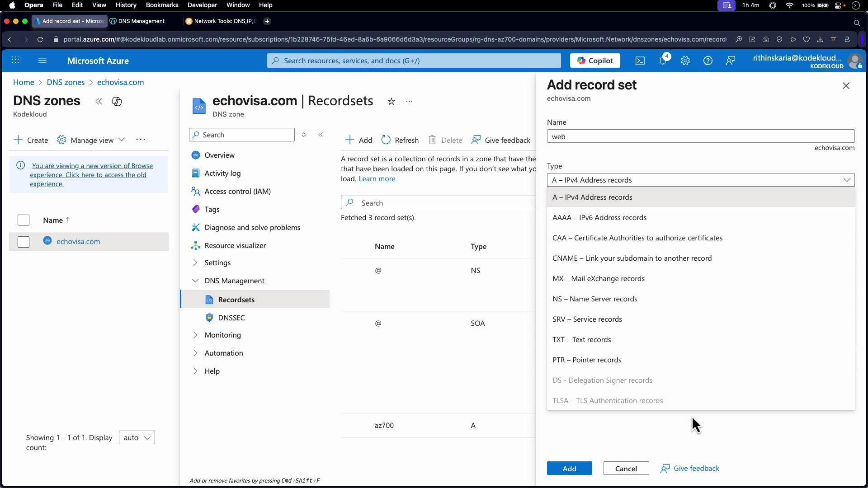Check the echovisa.com row checkbox

click(x=24, y=242)
